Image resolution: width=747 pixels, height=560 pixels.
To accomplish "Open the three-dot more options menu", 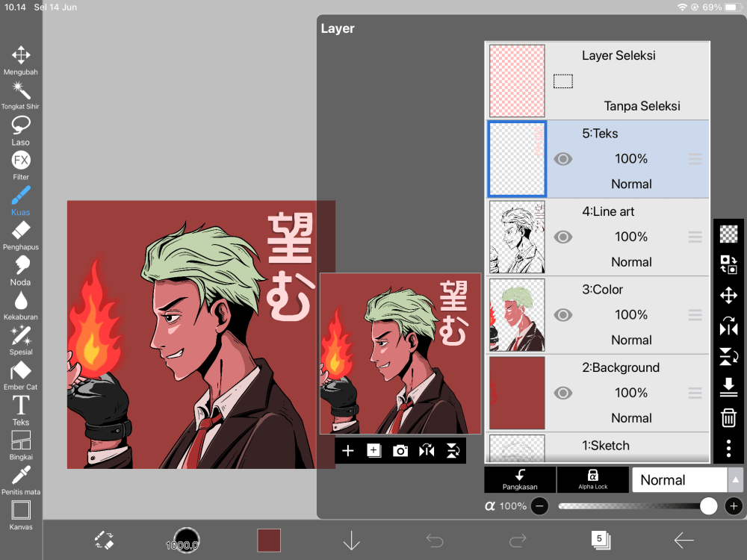I will 728,449.
